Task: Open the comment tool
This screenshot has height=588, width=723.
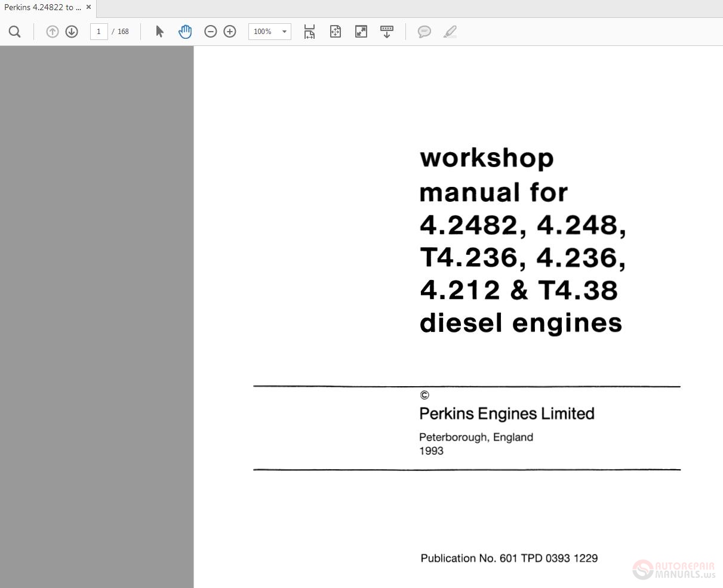Action: point(424,31)
